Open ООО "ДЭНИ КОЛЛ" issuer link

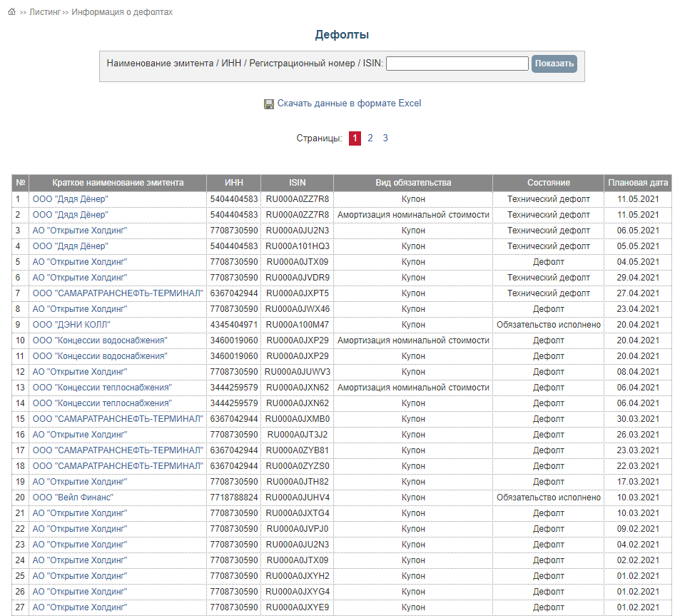[71, 325]
